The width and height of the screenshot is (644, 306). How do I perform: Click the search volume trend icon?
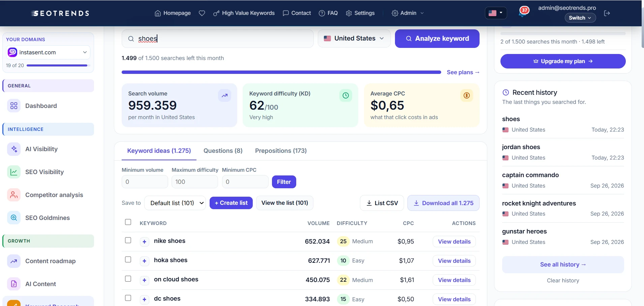click(224, 95)
